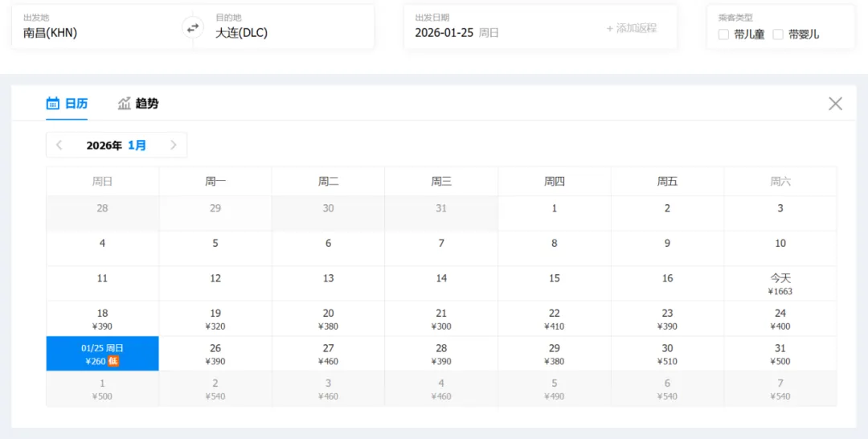Select February 3 priced ¥460

tap(328, 388)
